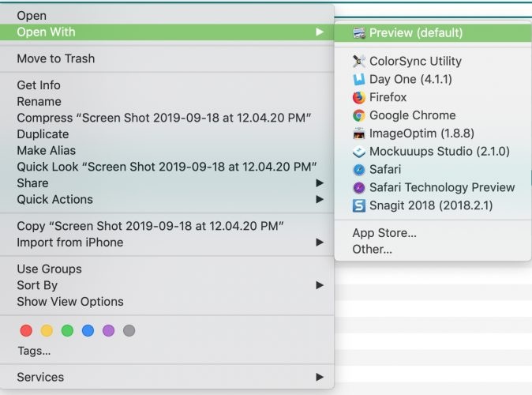Choose Move to Trash

coord(56,58)
